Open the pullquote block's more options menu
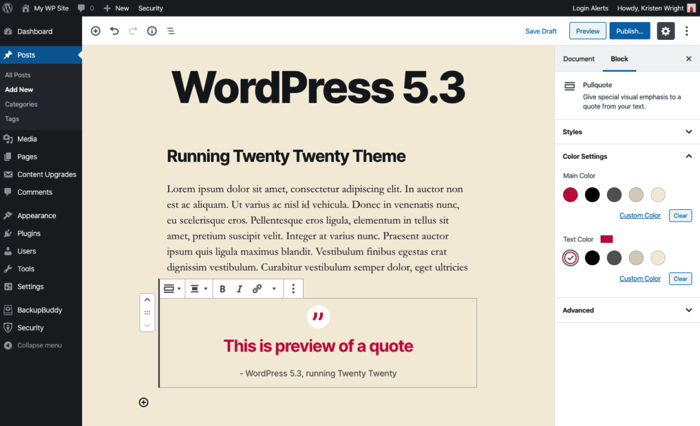Image resolution: width=700 pixels, height=426 pixels. tap(293, 289)
